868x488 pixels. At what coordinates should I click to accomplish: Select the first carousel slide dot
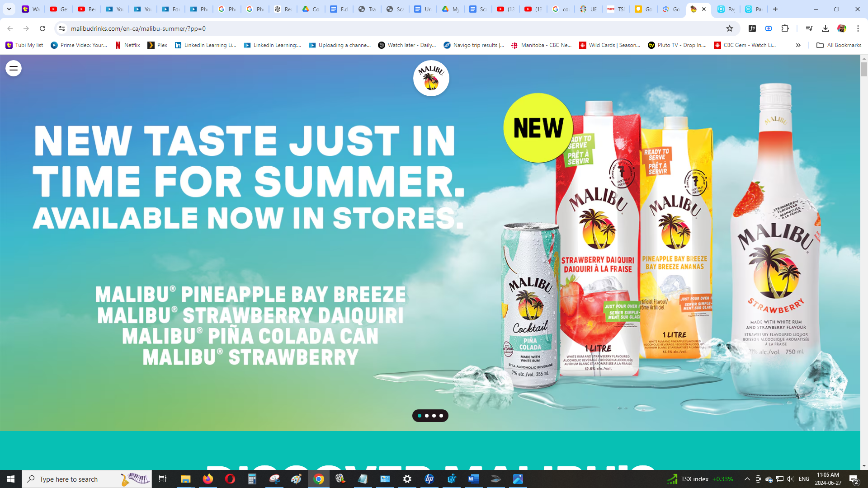pyautogui.click(x=420, y=416)
